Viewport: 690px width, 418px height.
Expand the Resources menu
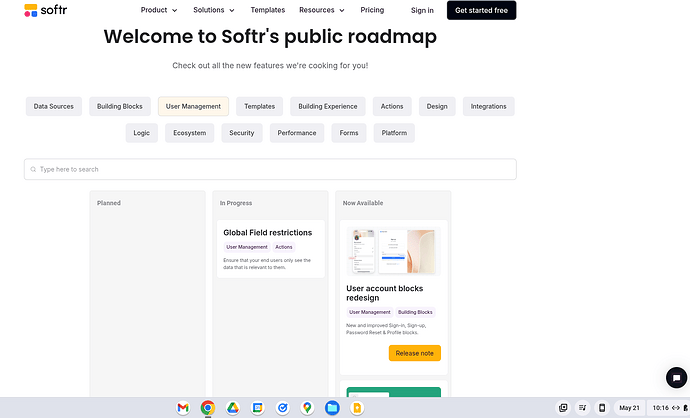322,10
